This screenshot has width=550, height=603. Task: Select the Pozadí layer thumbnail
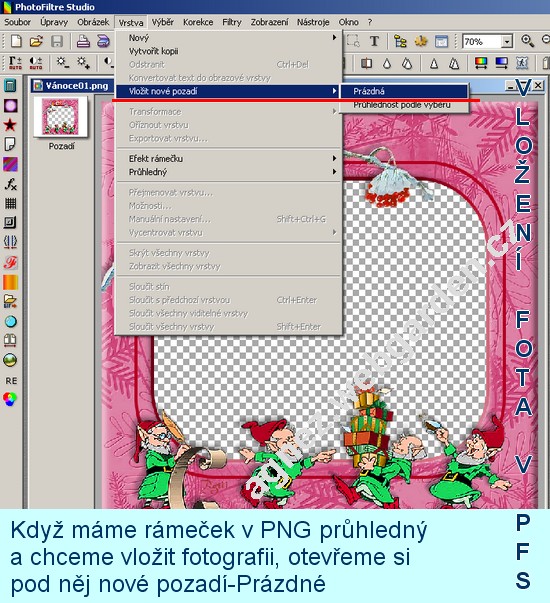60,117
